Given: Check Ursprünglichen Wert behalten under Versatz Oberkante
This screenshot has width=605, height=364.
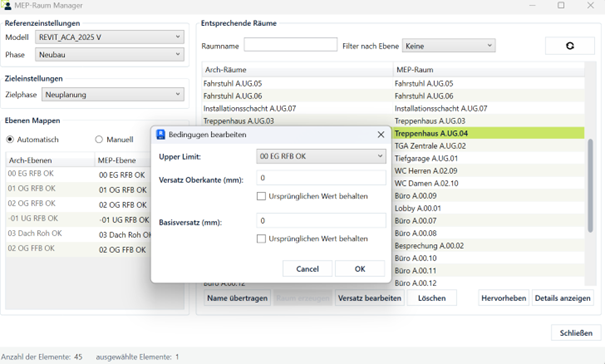Looking at the screenshot, I should point(261,196).
